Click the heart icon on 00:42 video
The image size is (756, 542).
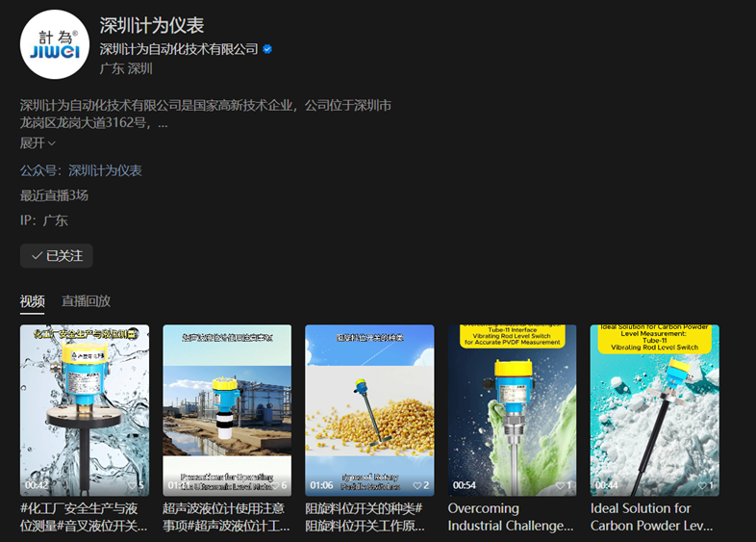coord(132,485)
